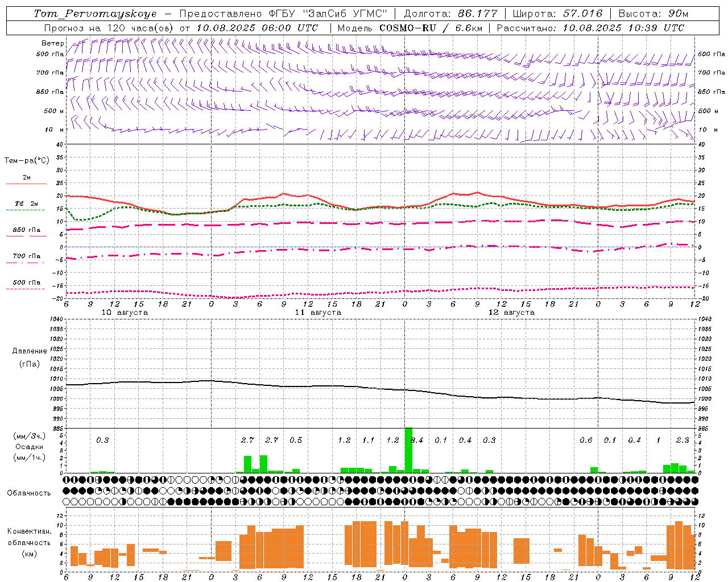The height and width of the screenshot is (582, 728).
Task: Click the latitude value Широта: 57.016
Action: point(557,14)
